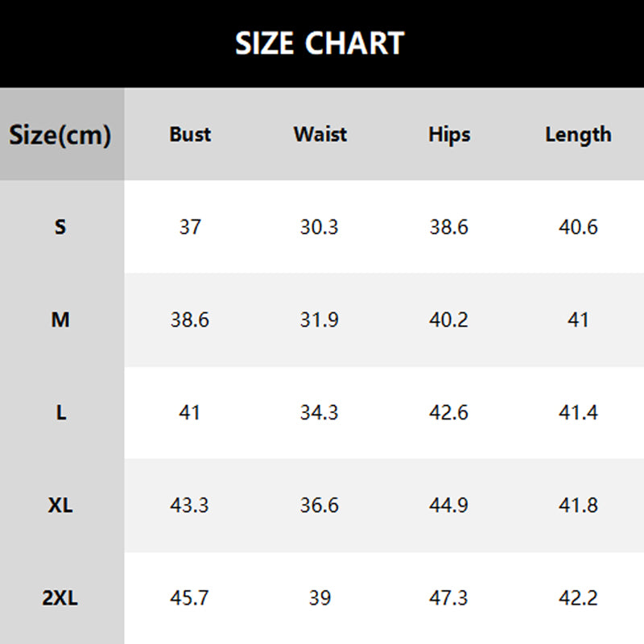Select the Length column header
This screenshot has height=644, width=644.
(578, 134)
